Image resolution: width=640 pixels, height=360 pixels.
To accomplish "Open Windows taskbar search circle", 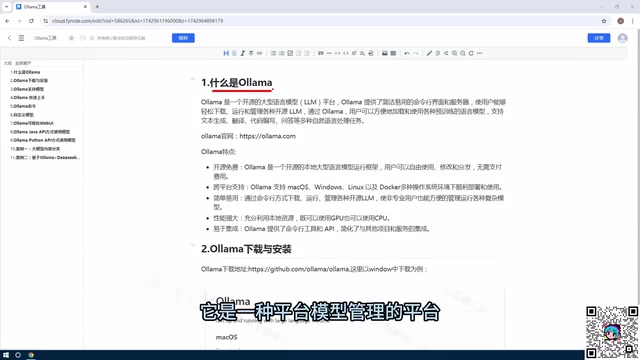I will point(18,355).
